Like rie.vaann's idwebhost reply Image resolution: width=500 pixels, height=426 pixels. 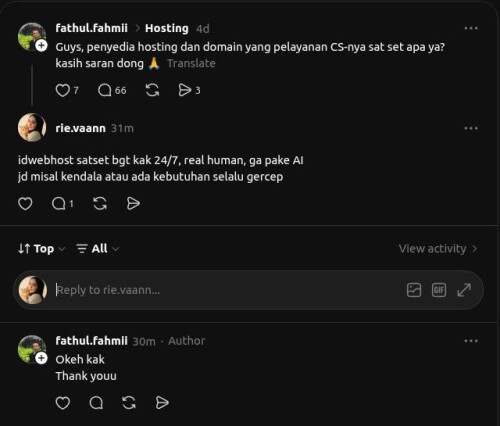click(x=25, y=204)
